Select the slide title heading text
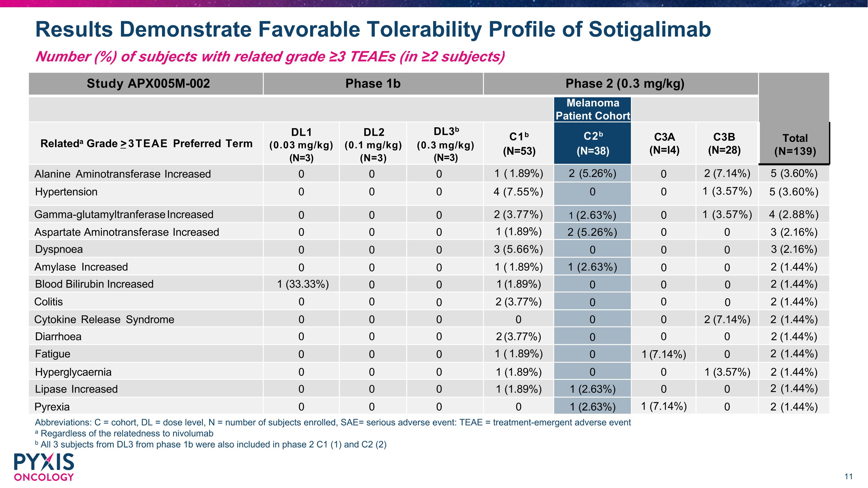Image resolution: width=868 pixels, height=488 pixels. [373, 29]
